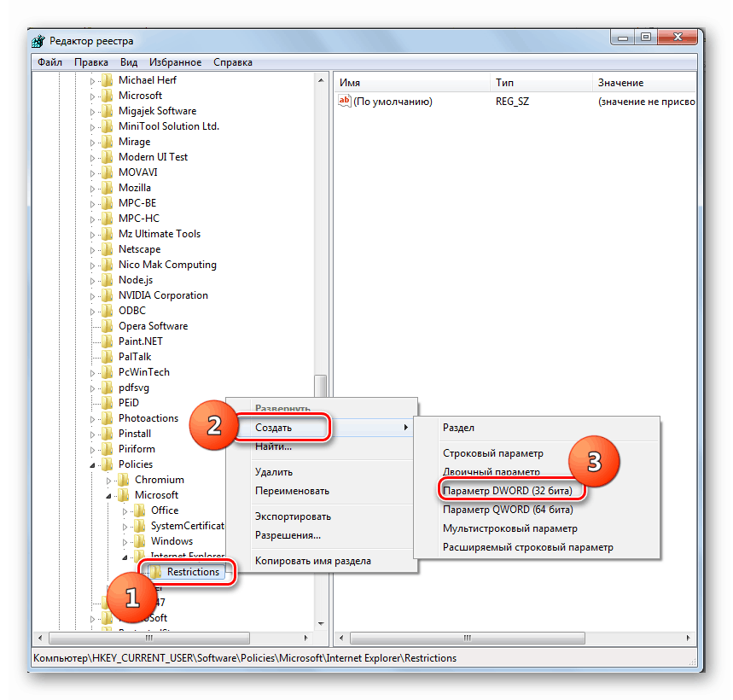The image size is (733, 700).
Task: Expand the Chromium key
Action: (x=108, y=481)
